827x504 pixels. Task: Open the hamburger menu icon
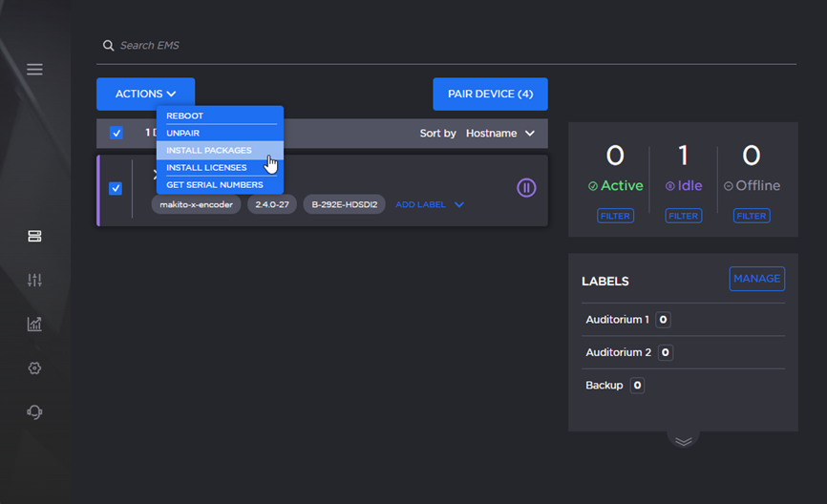point(34,70)
